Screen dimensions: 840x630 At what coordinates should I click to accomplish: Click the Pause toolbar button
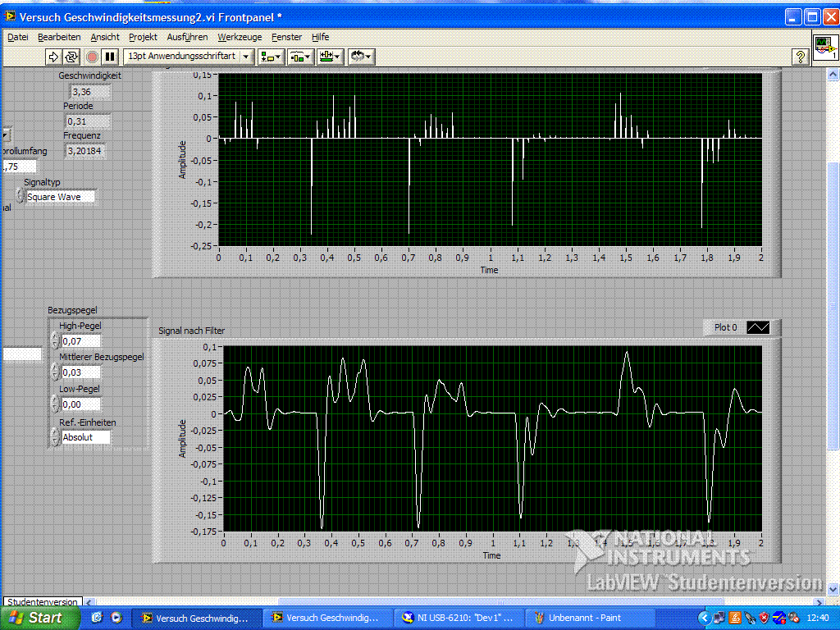click(110, 57)
